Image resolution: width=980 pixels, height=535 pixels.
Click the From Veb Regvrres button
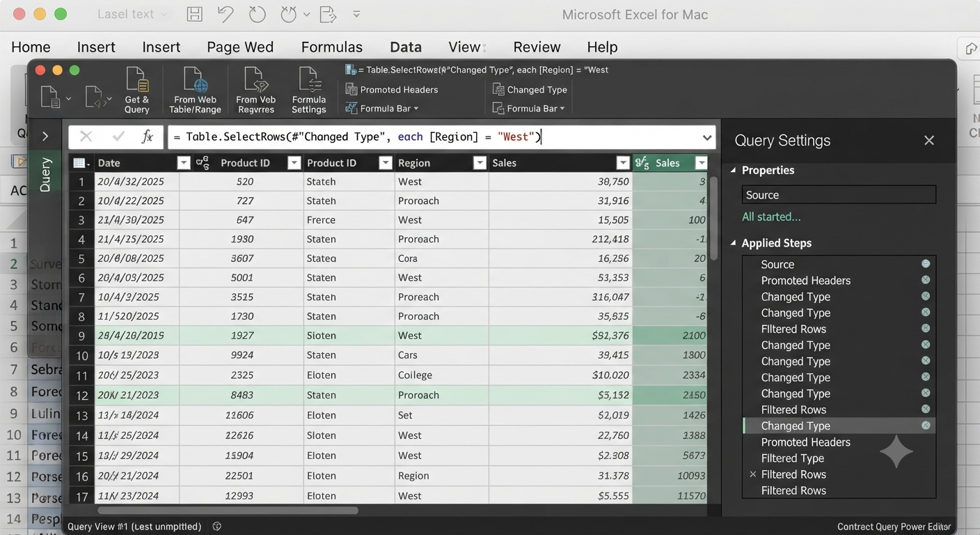click(x=256, y=90)
